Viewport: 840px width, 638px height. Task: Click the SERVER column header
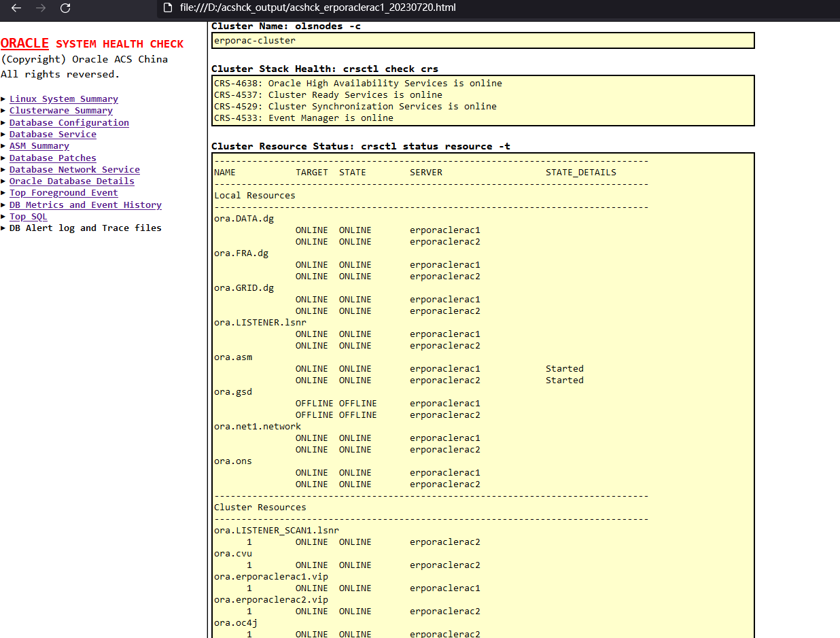[426, 173]
